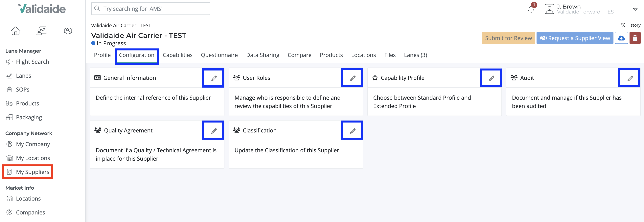The width and height of the screenshot is (644, 222).
Task: Open the user dashboard monitor icon
Action: 42,31
